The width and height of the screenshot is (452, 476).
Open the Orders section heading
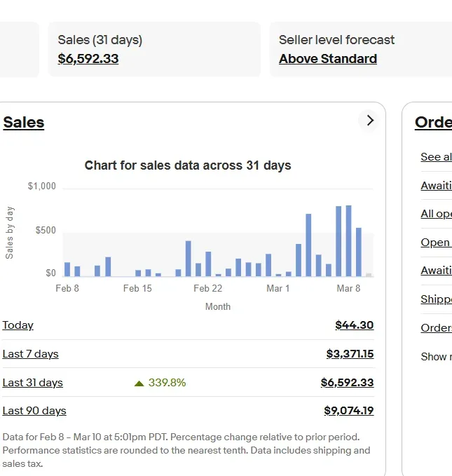point(433,123)
